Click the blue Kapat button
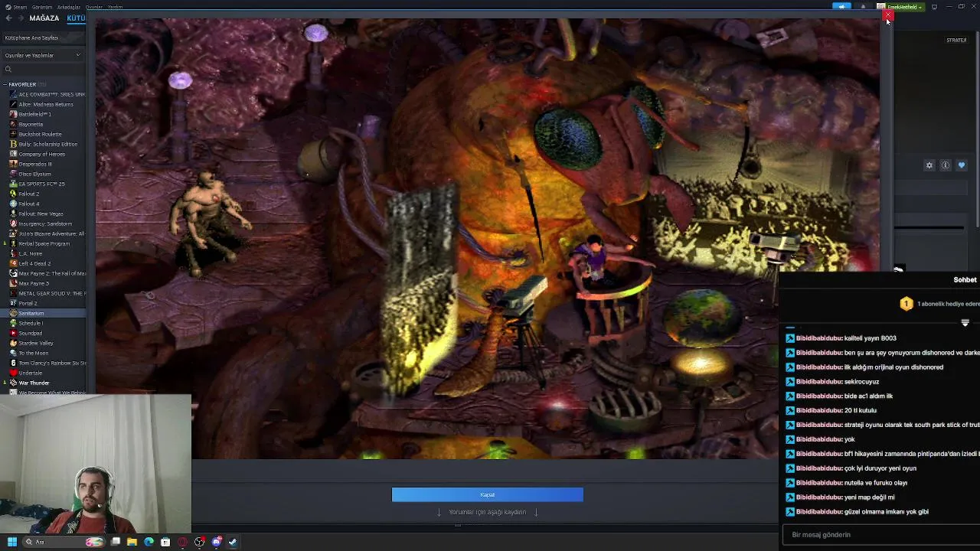 (487, 494)
